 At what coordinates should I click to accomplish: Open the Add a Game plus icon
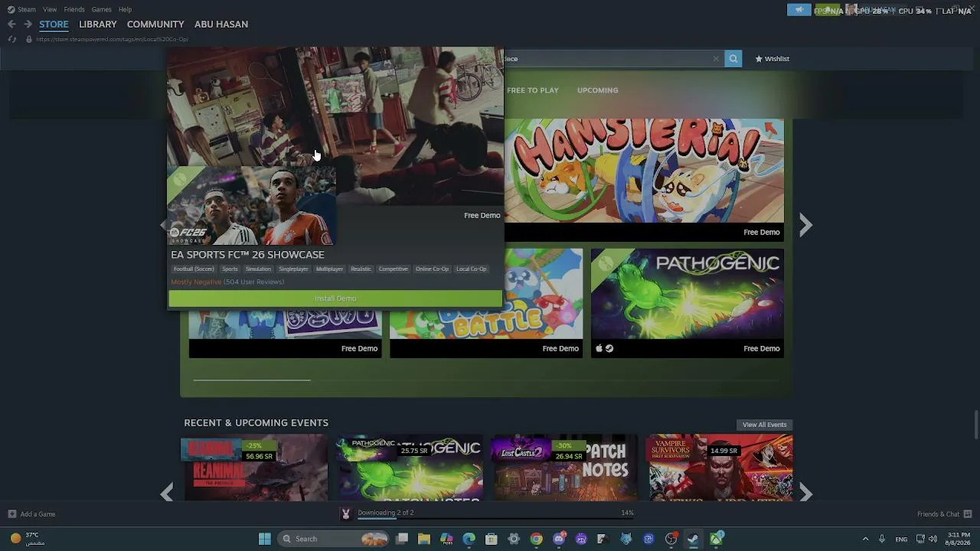pos(11,514)
